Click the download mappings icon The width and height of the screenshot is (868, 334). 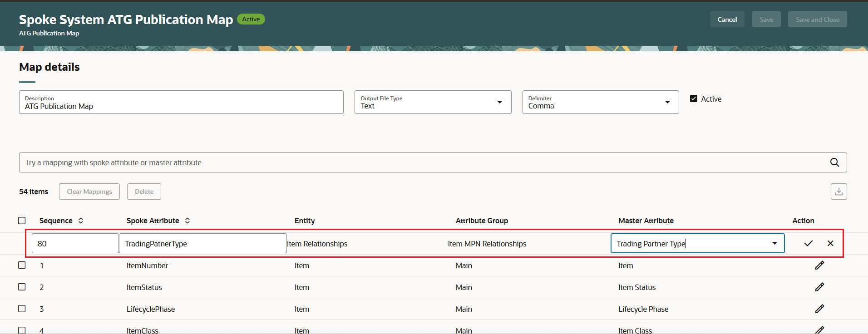click(838, 192)
